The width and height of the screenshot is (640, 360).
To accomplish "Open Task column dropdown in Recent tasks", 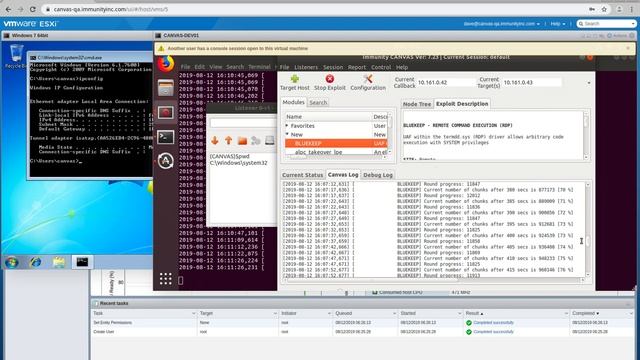I will tap(193, 313).
